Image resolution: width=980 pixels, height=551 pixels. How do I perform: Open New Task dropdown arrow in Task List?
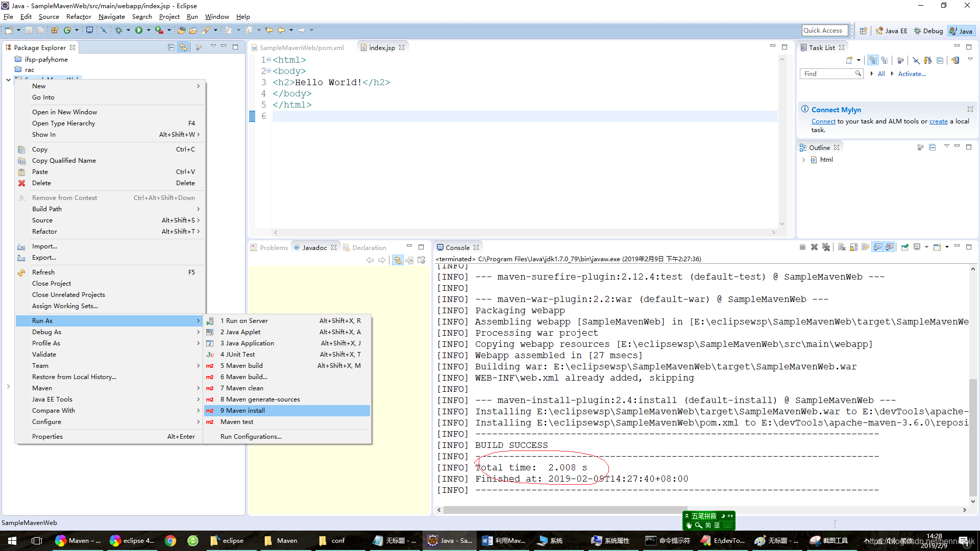tap(859, 60)
